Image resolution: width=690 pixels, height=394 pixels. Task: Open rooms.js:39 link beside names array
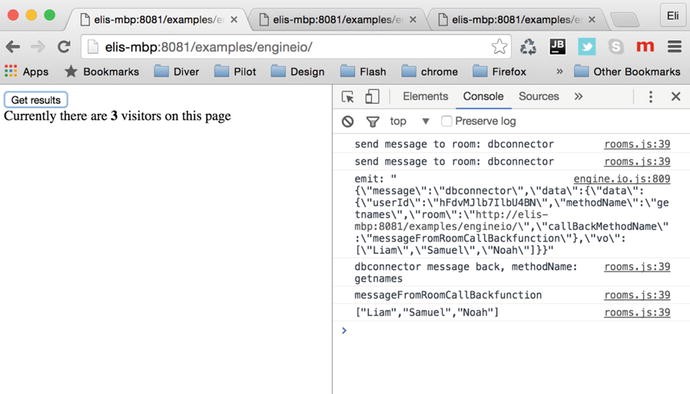[637, 313]
